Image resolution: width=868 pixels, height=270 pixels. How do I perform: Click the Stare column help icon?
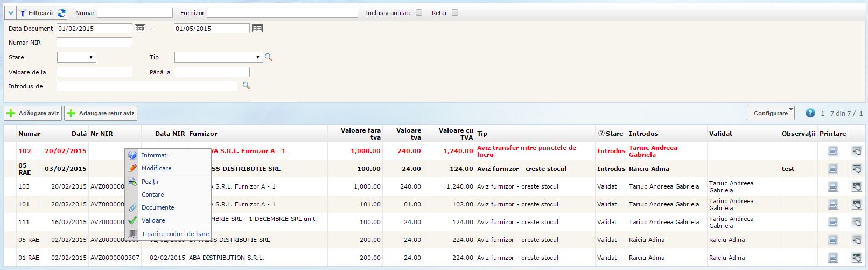(x=601, y=134)
